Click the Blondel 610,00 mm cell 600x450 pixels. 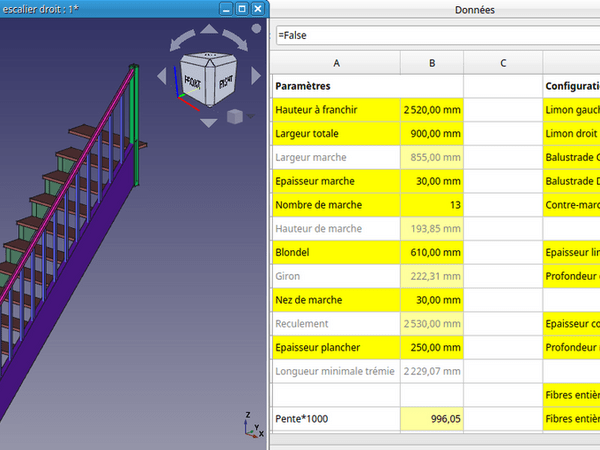[432, 253]
